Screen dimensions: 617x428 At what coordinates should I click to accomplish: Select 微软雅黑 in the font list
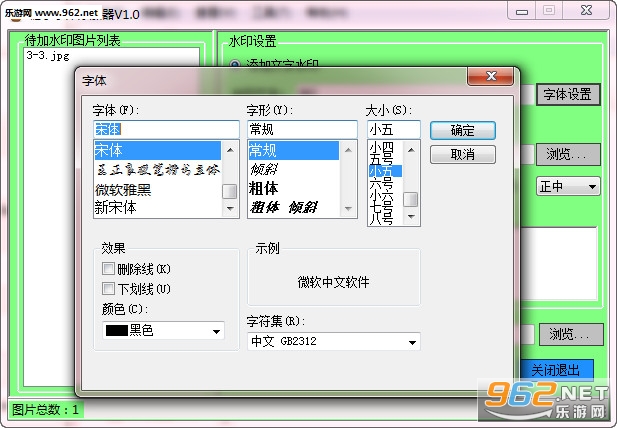pyautogui.click(x=157, y=190)
